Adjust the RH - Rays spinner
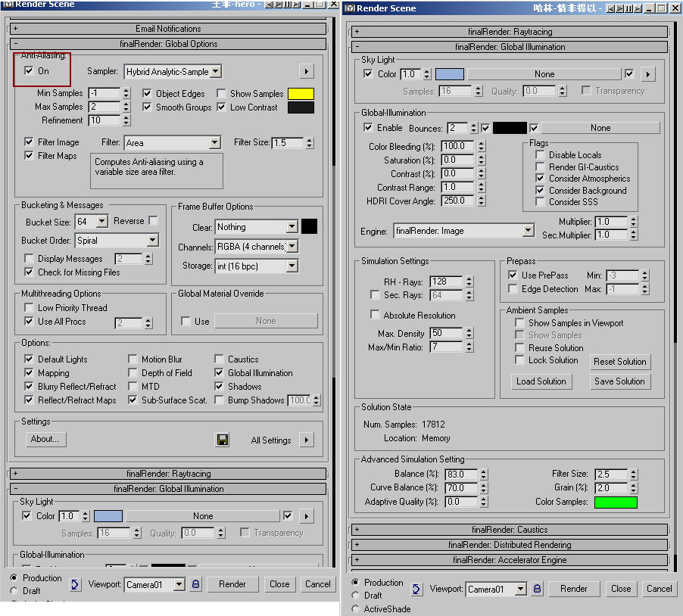 469,282
